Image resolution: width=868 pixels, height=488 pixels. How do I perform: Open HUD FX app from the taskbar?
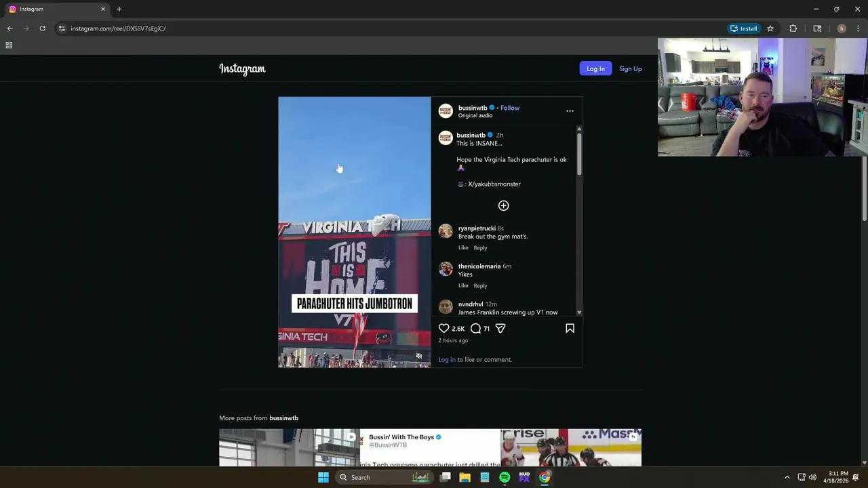524,477
